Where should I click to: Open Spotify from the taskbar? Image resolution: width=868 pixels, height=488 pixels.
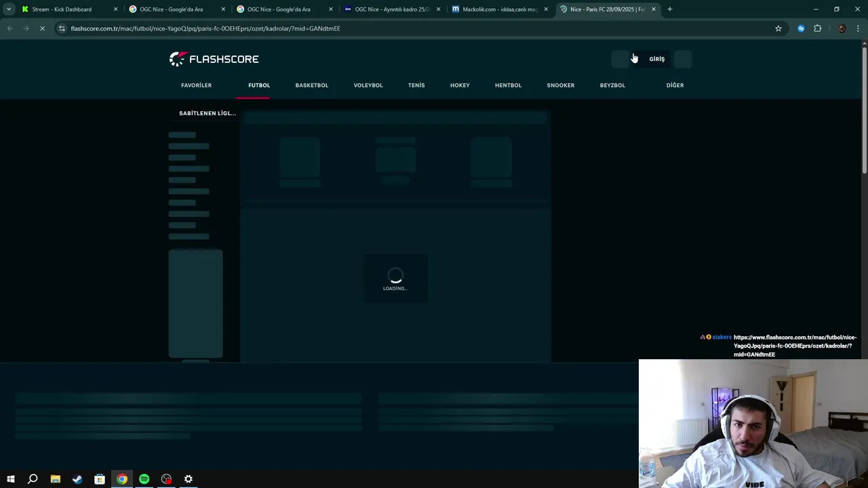[144, 479]
